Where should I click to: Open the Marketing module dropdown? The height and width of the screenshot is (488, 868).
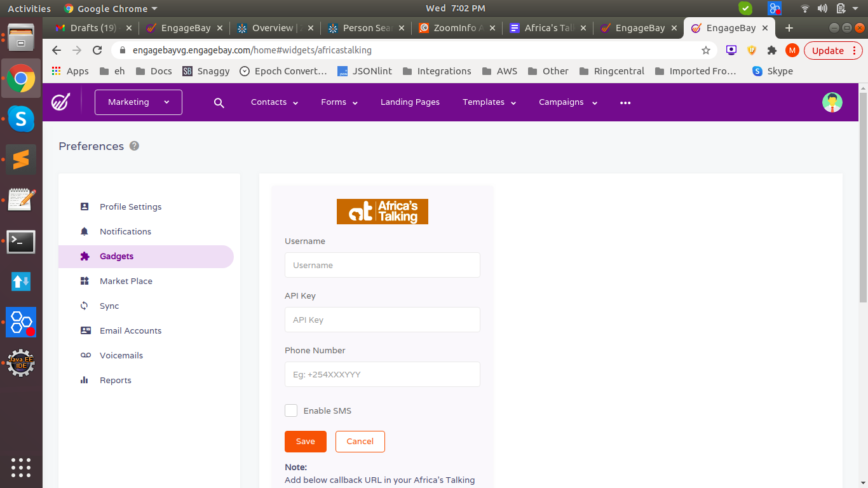(x=139, y=102)
